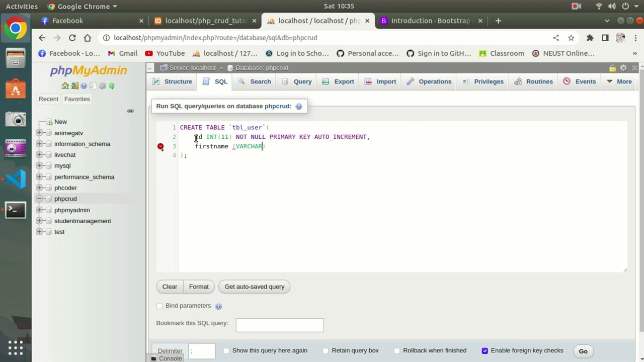The image size is (644, 362).
Task: Open help icon beside Run SQL query title
Action: click(x=299, y=107)
